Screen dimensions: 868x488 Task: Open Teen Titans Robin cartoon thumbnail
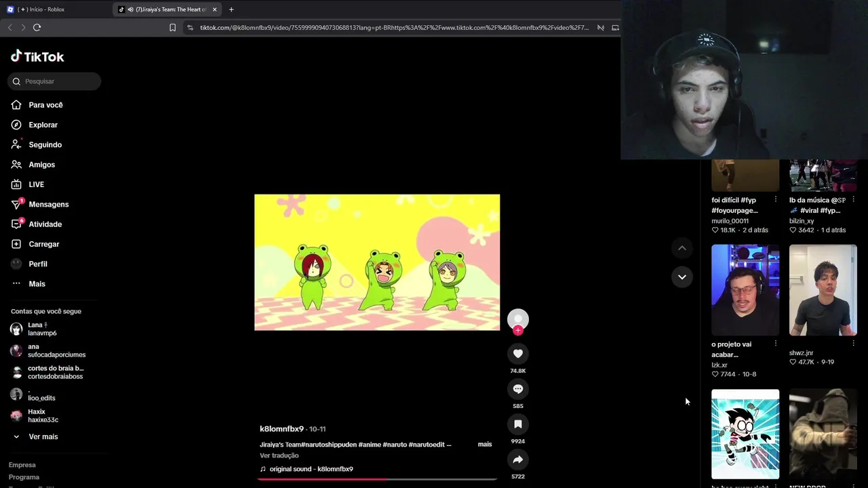745,434
